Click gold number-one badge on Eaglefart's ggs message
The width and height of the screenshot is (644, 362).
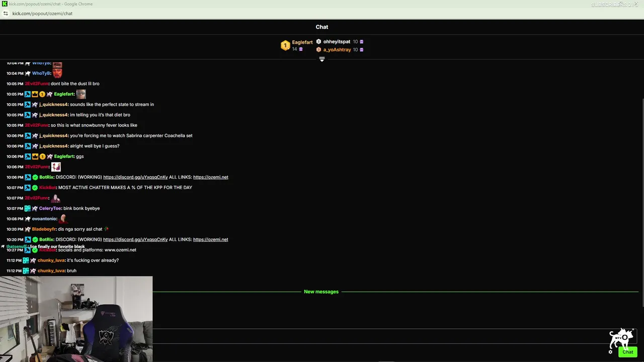pyautogui.click(x=42, y=156)
